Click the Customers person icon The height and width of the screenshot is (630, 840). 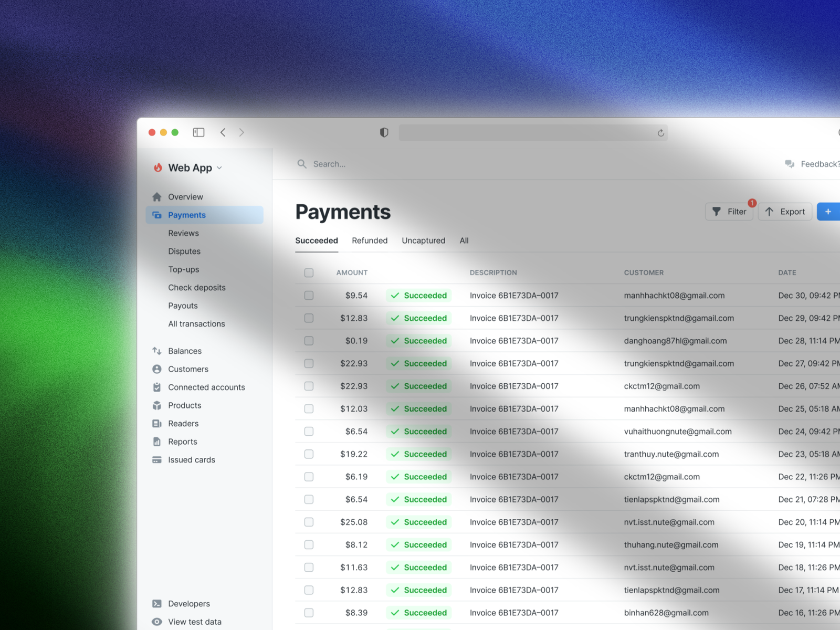[x=156, y=369]
